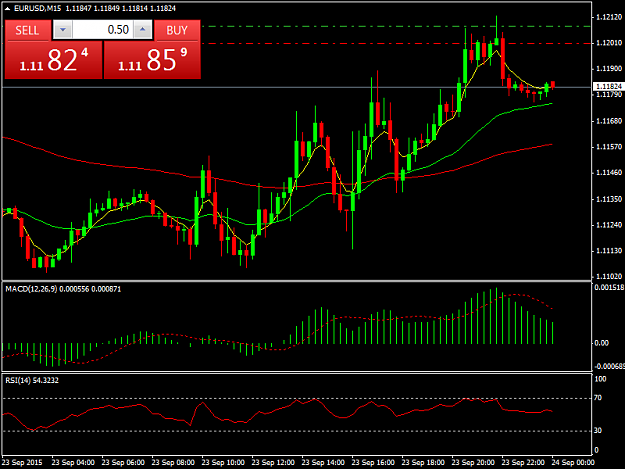Click price scale value 1.12120

pyautogui.click(x=609, y=17)
